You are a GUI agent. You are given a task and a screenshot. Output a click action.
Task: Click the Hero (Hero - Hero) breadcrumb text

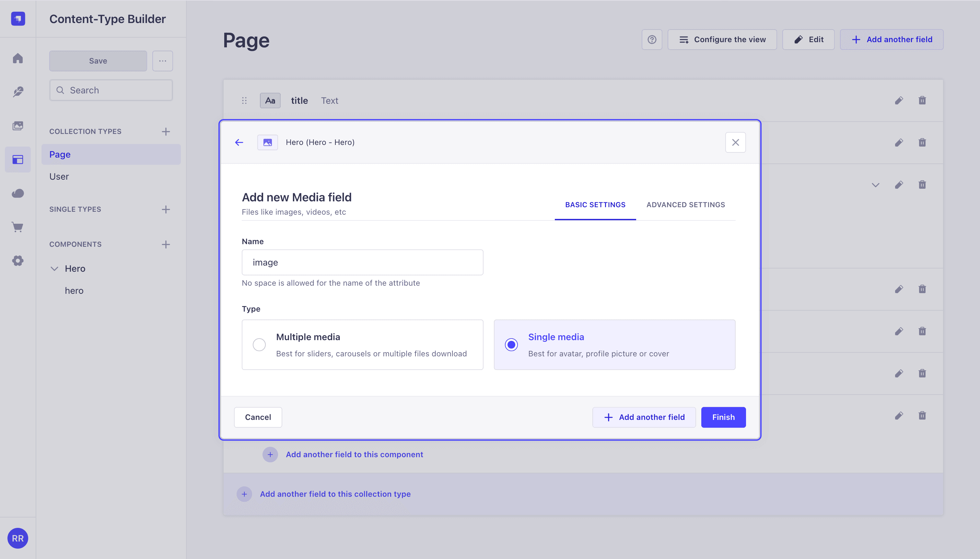tap(320, 142)
